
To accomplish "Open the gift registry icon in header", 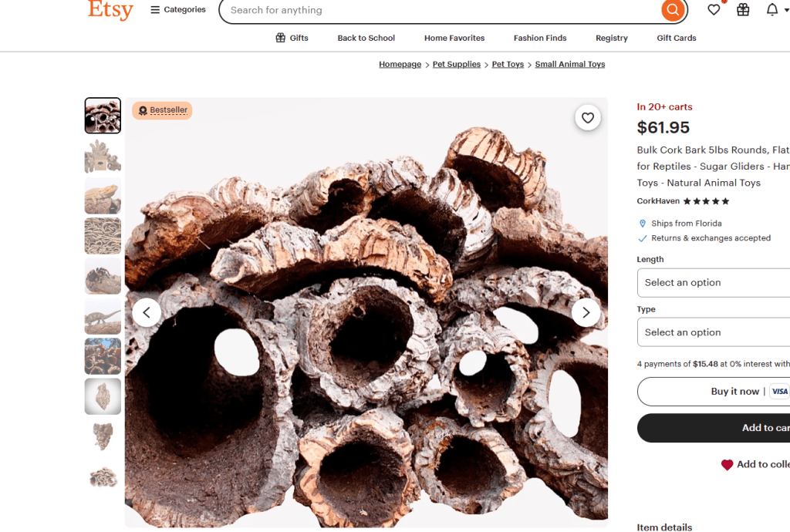I will coord(743,10).
